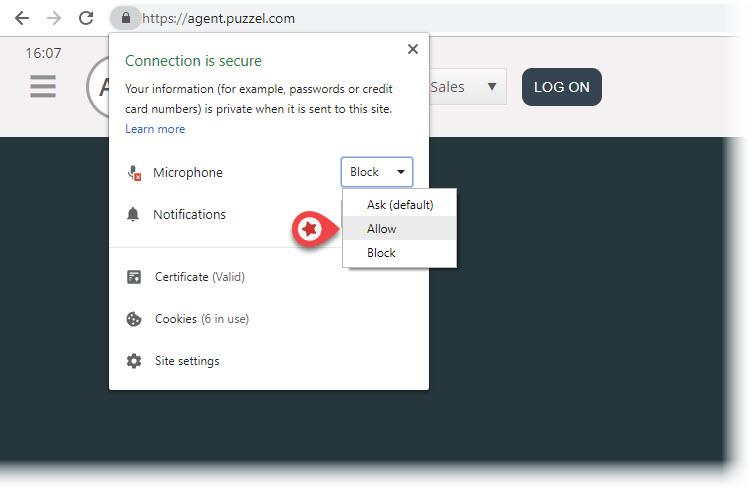Click the padlock site info icon

click(x=124, y=18)
